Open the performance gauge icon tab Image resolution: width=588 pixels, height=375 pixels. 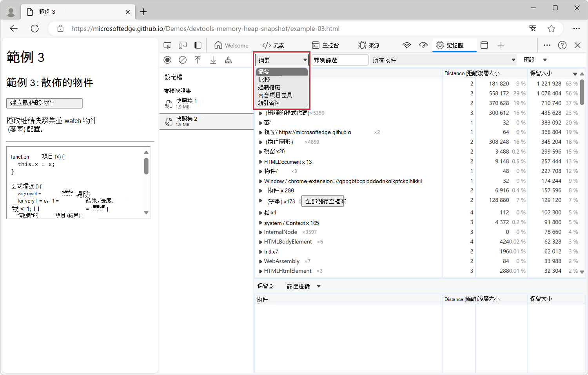coord(423,45)
